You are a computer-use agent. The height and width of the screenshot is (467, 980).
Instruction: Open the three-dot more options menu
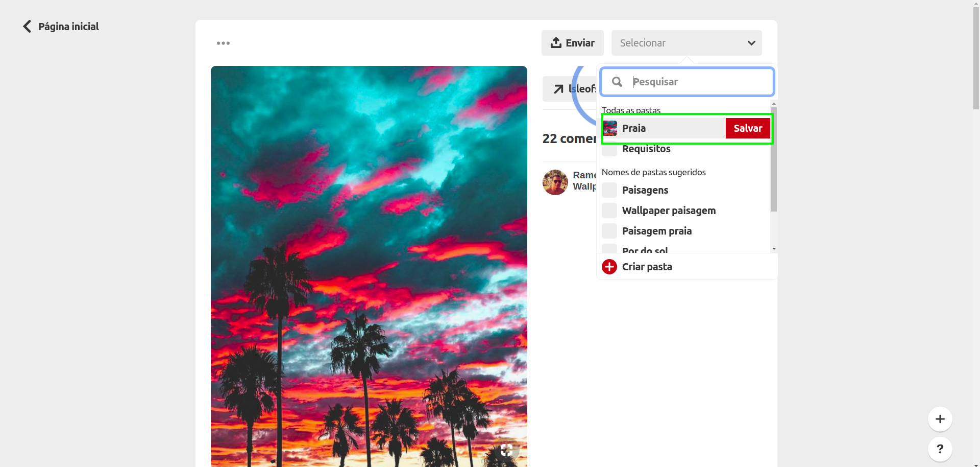tap(223, 43)
